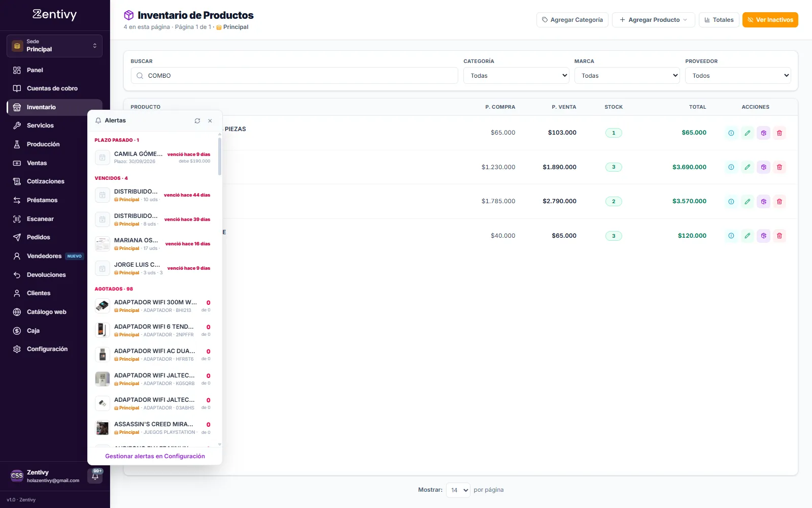
Task: Refresh the Alertas panel
Action: [197, 121]
